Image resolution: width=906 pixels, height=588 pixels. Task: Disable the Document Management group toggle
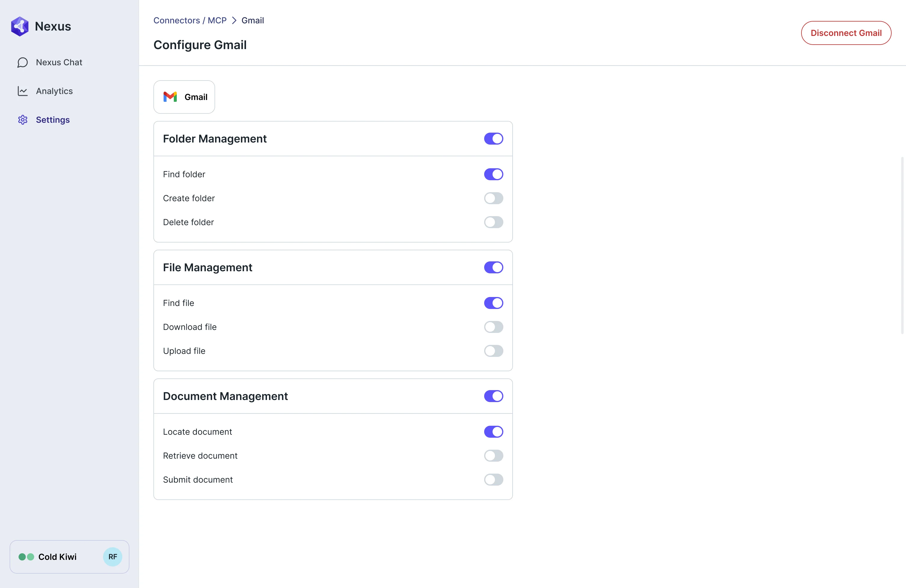coord(494,396)
